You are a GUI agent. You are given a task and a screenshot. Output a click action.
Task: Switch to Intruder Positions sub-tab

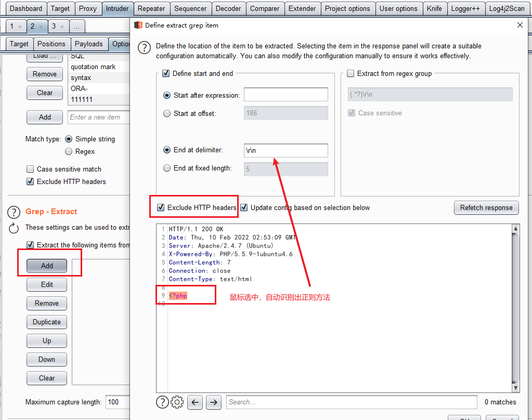click(x=51, y=44)
